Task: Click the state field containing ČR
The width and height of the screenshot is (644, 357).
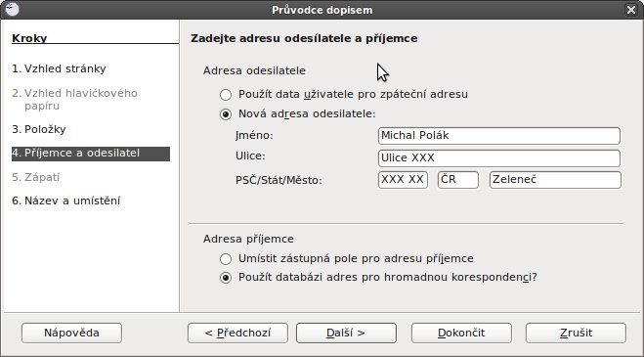Action: 458,180
